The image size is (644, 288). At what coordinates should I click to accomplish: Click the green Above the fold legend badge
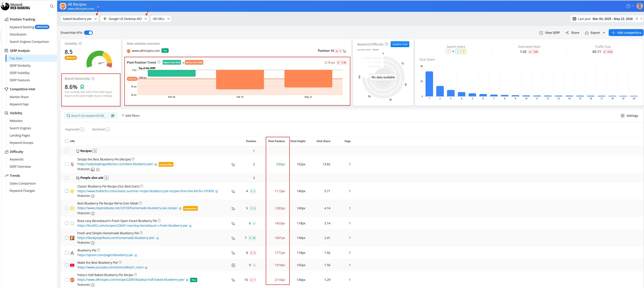coord(172,63)
